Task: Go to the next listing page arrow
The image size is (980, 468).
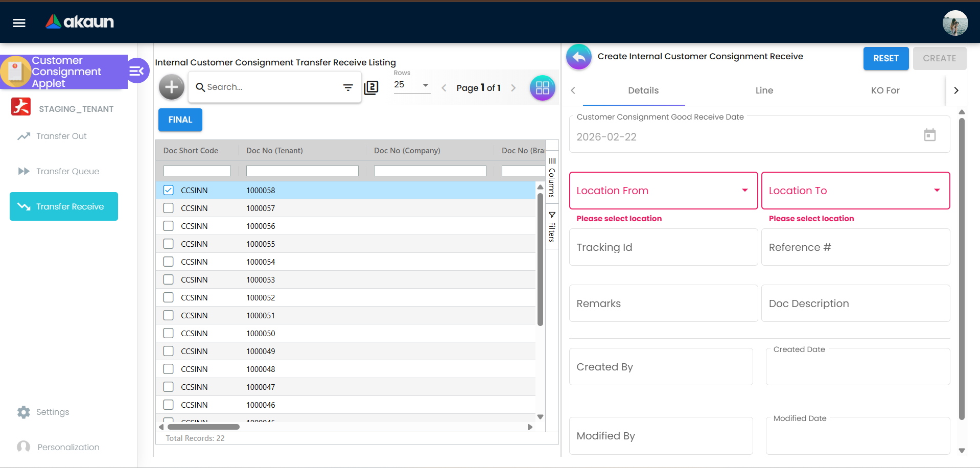Action: pyautogui.click(x=513, y=88)
